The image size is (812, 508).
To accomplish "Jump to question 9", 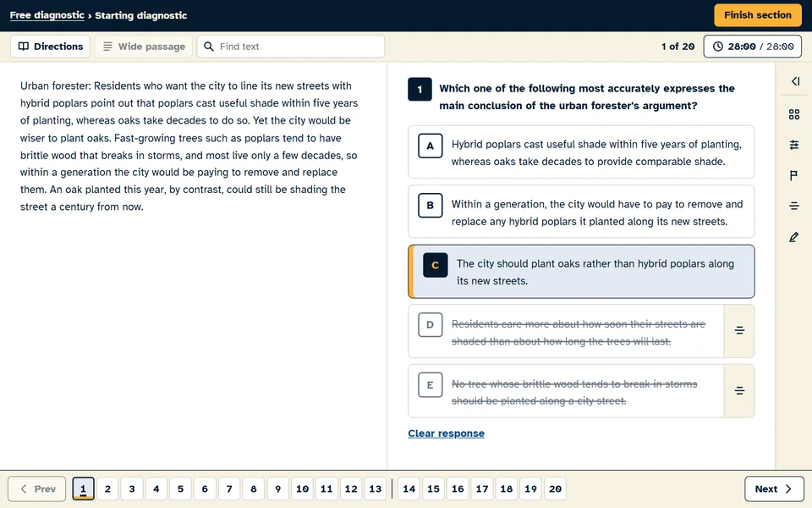I will (x=278, y=489).
